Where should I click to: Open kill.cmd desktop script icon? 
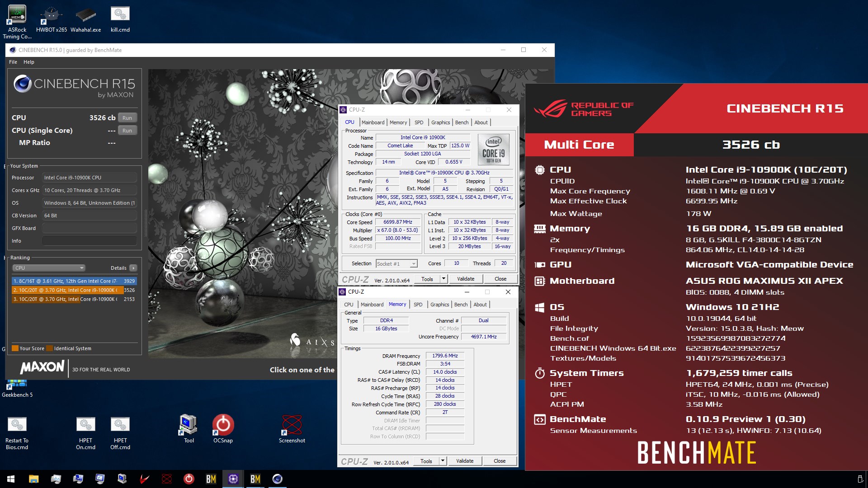pos(120,20)
